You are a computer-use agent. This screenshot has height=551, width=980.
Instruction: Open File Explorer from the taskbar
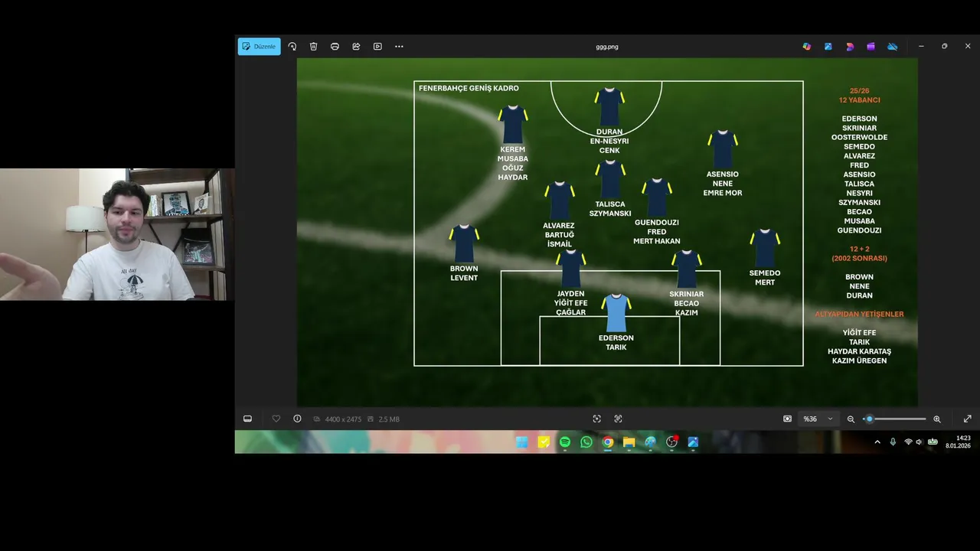(x=629, y=442)
